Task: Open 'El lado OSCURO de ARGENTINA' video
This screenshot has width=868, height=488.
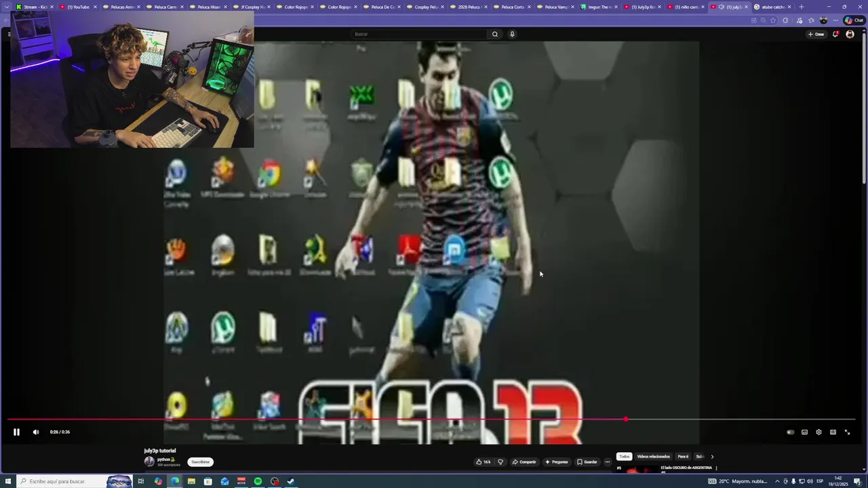Action: 686,468
